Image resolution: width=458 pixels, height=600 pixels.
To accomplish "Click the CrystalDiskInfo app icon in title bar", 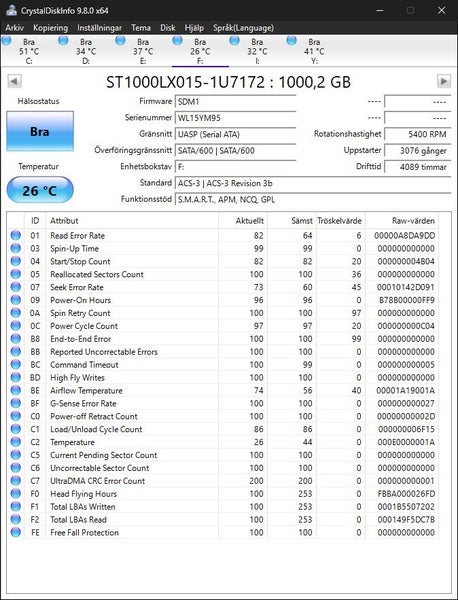I will tap(11, 10).
